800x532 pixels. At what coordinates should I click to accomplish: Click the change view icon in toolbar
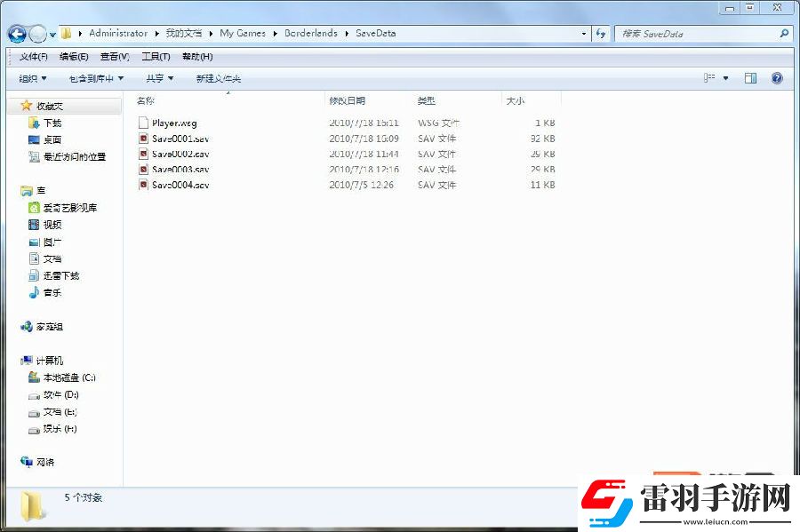[710, 78]
